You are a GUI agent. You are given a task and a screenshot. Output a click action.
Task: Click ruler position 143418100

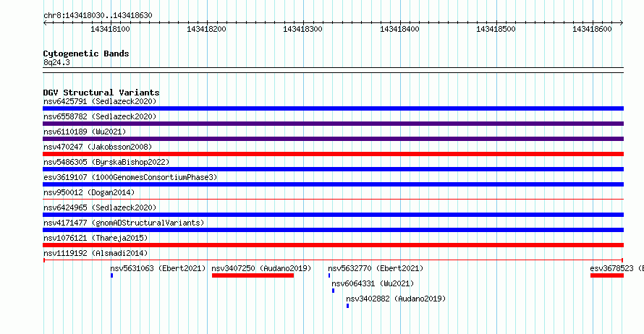tap(110, 29)
